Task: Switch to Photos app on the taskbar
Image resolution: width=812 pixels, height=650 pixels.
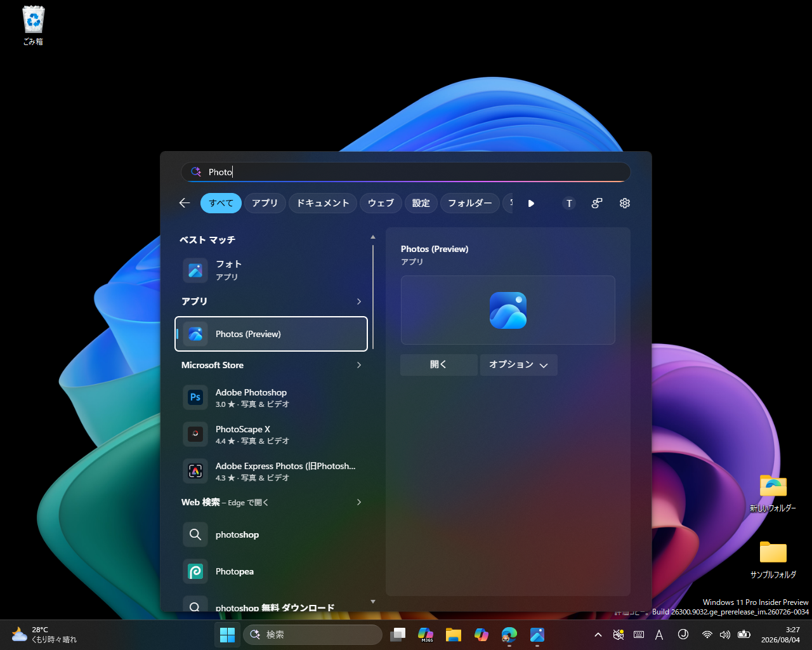Action: click(537, 635)
